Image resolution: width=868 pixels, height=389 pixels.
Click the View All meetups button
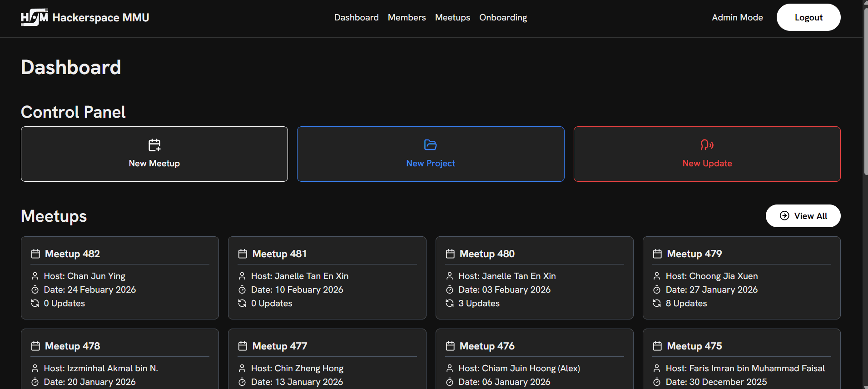click(x=803, y=216)
